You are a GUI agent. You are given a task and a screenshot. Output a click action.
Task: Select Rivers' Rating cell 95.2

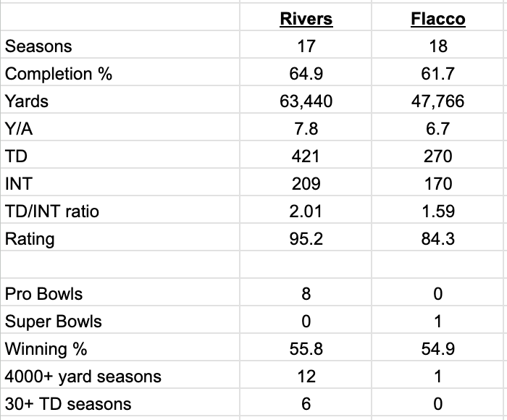click(306, 239)
